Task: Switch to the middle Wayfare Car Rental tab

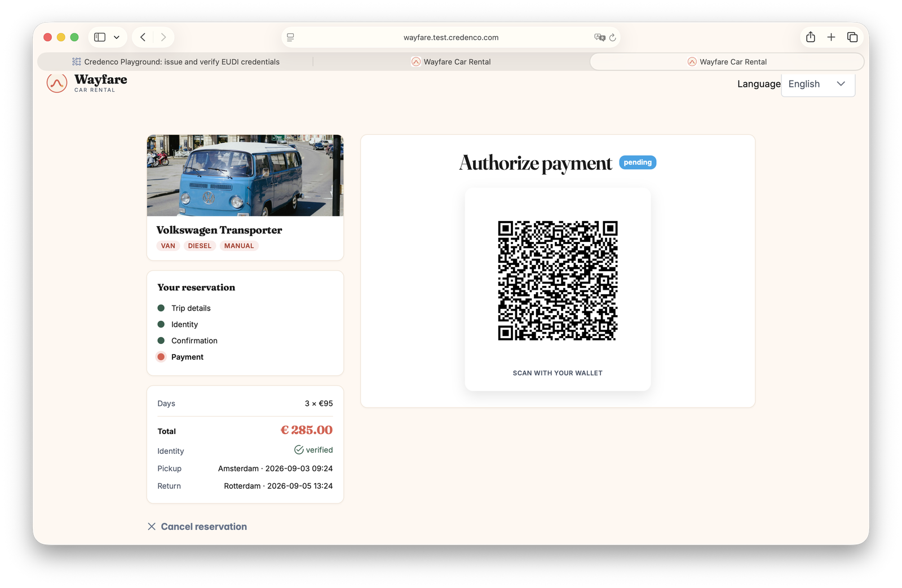Action: point(451,62)
